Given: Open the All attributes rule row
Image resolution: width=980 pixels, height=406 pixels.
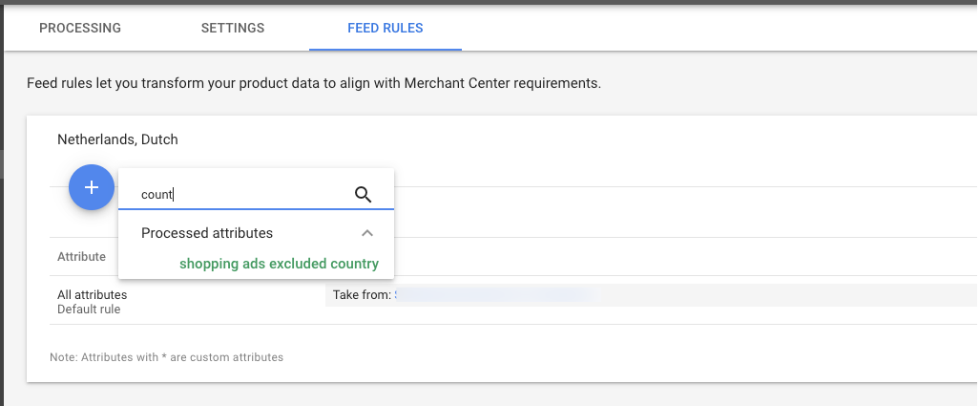Looking at the screenshot, I should (x=93, y=295).
